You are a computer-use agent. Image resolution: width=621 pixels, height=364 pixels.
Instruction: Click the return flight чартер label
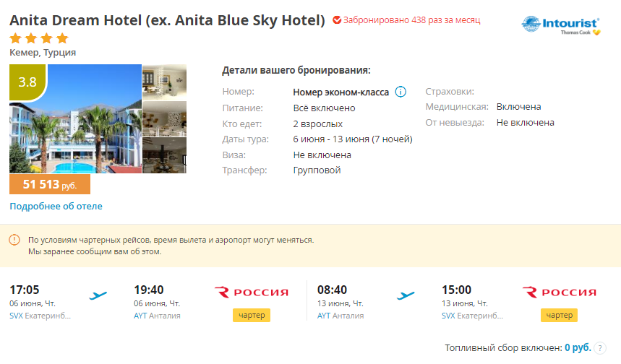pyautogui.click(x=560, y=316)
